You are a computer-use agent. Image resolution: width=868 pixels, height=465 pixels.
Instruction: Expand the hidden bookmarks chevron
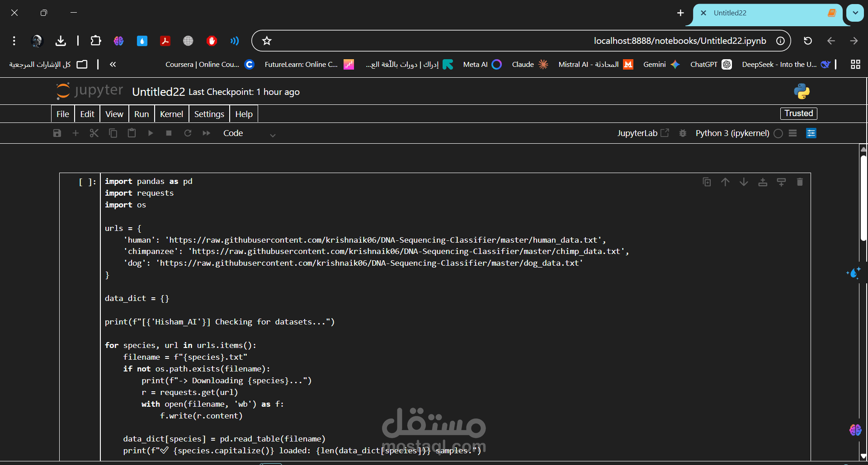tap(113, 64)
